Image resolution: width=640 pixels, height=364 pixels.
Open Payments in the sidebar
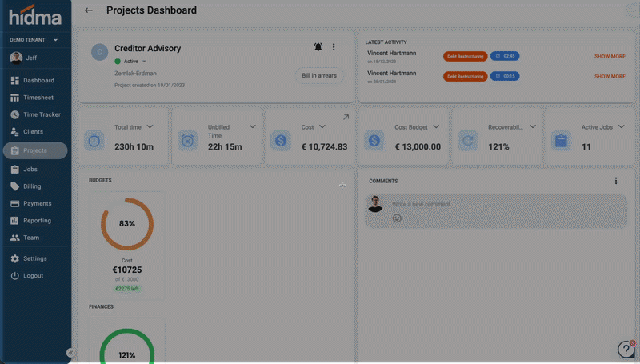tap(35, 204)
